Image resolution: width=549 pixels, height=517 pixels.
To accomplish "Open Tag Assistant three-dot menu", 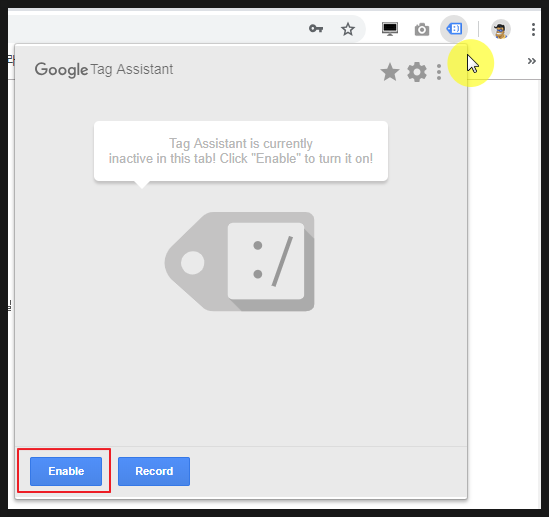I will click(x=439, y=72).
